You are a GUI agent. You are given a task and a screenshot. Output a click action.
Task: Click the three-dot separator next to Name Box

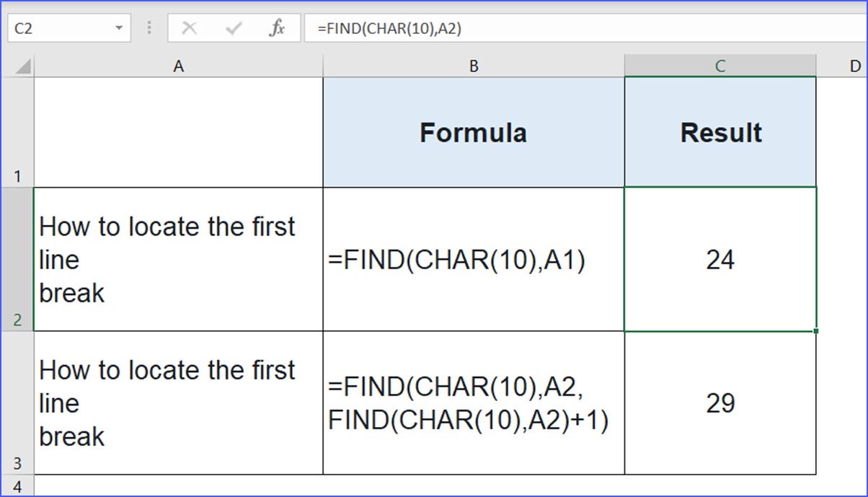149,28
